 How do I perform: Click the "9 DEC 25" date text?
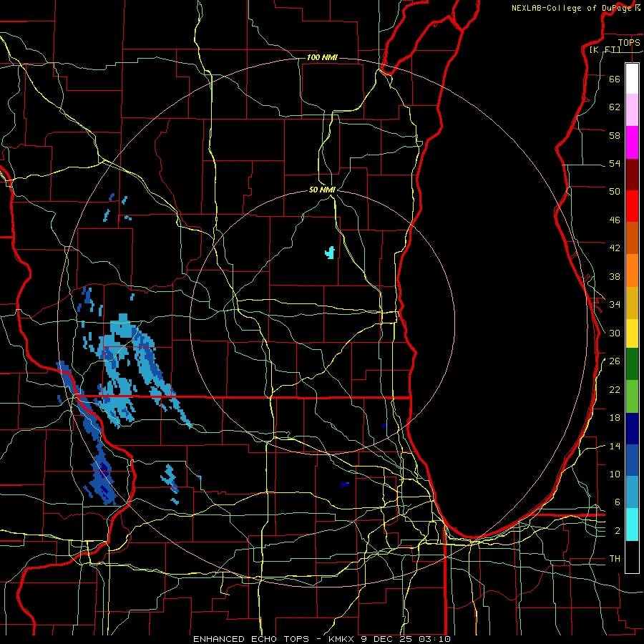pos(388,639)
